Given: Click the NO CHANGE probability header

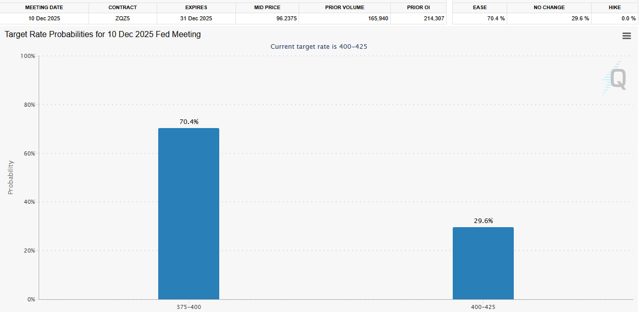Looking at the screenshot, I should pyautogui.click(x=549, y=8).
